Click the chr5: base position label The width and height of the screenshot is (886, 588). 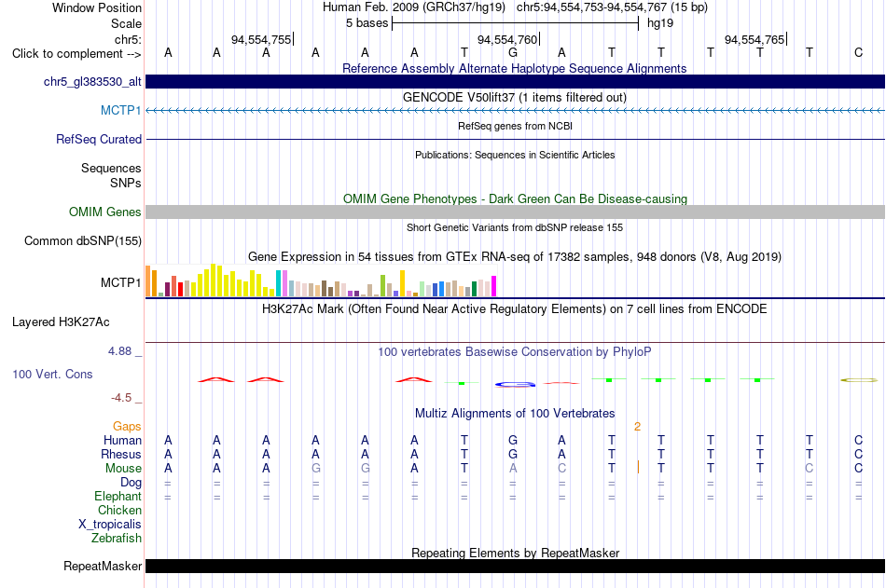click(x=128, y=39)
